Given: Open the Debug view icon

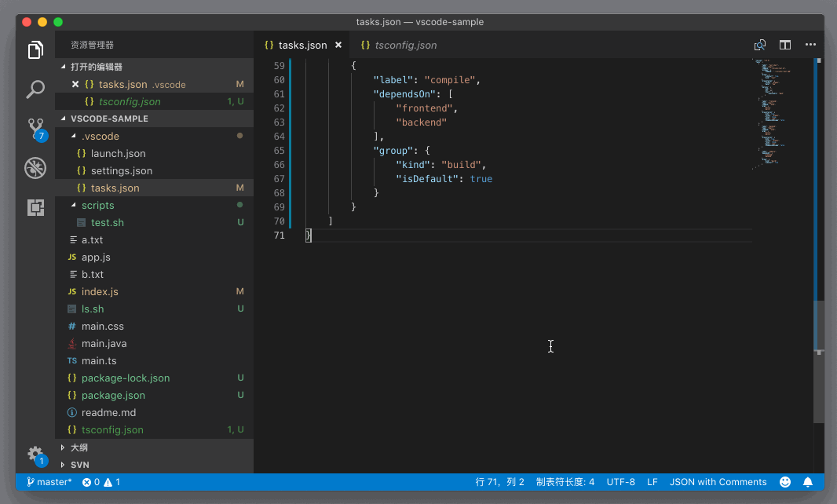Looking at the screenshot, I should tap(35, 168).
